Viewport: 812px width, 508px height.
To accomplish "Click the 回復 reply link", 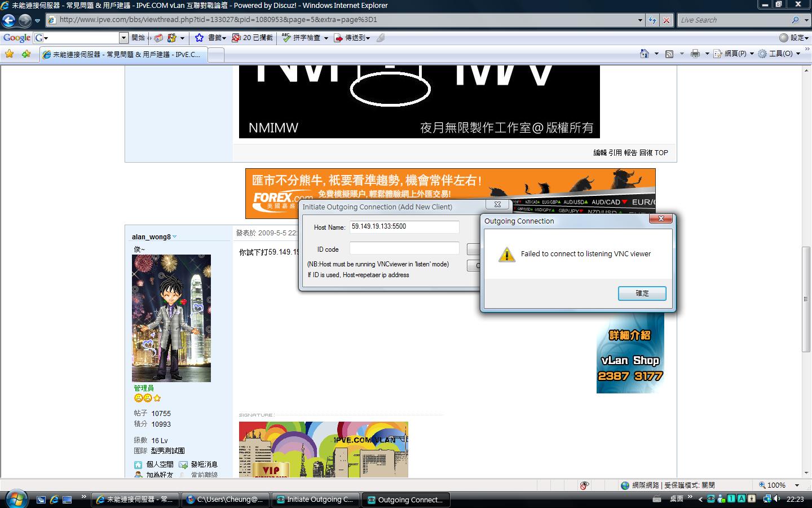I will 646,152.
